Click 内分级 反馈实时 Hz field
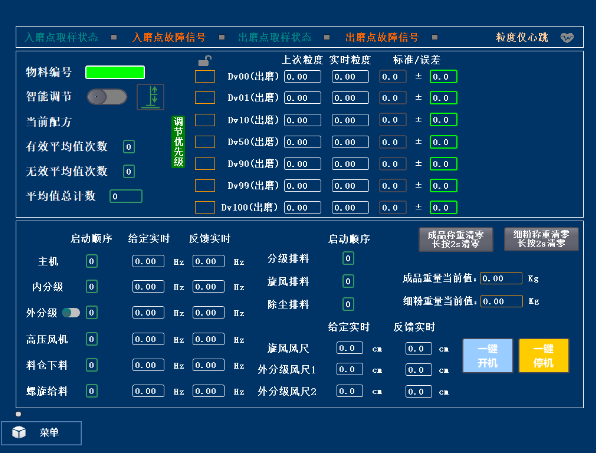 tap(208, 287)
